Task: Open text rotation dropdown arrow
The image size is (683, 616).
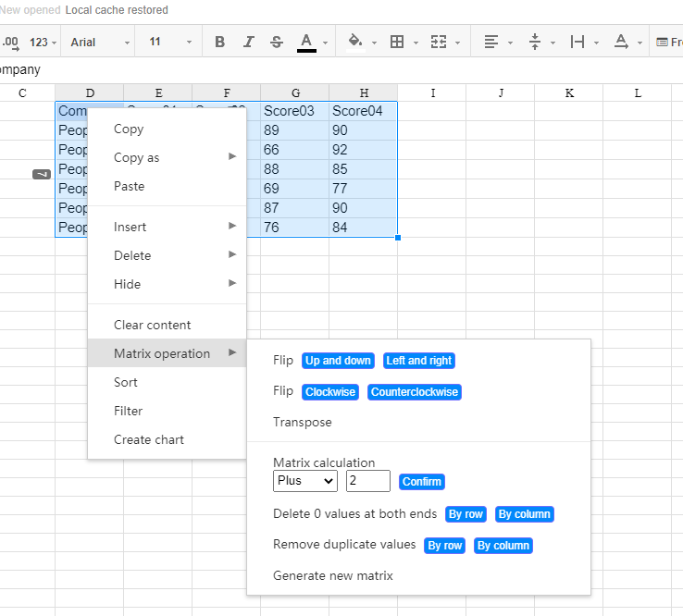Action: [640, 43]
